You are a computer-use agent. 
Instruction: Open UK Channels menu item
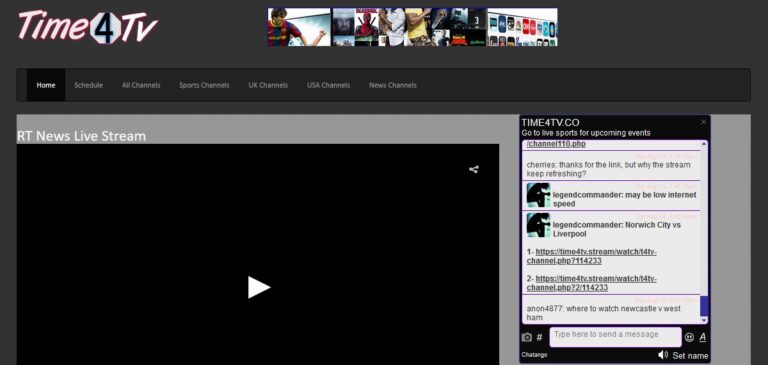click(268, 85)
